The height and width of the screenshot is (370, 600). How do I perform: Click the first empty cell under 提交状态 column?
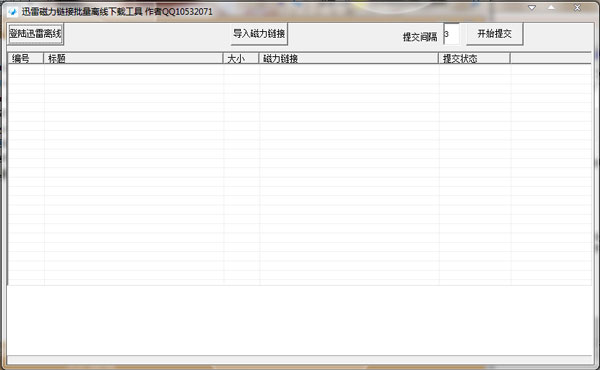[475, 70]
